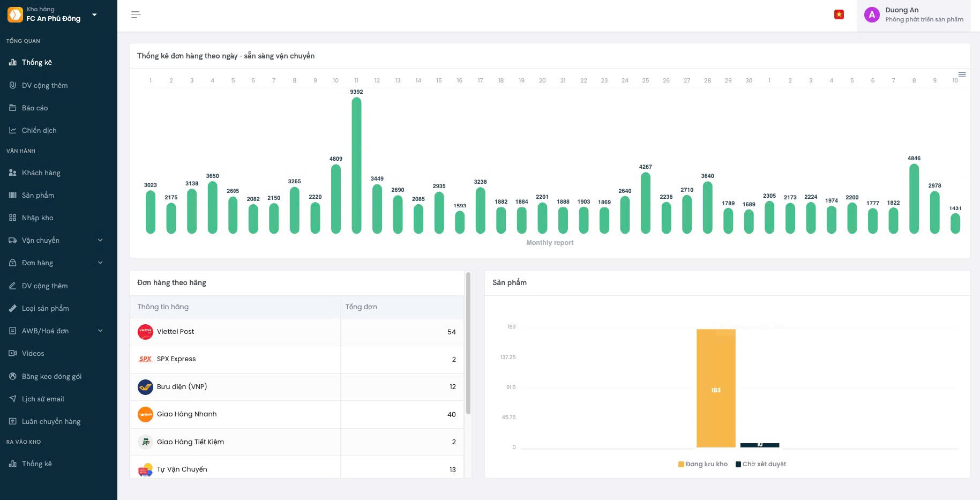This screenshot has height=500, width=980.
Task: Toggle the Đang lưu kho legend series
Action: (x=702, y=464)
